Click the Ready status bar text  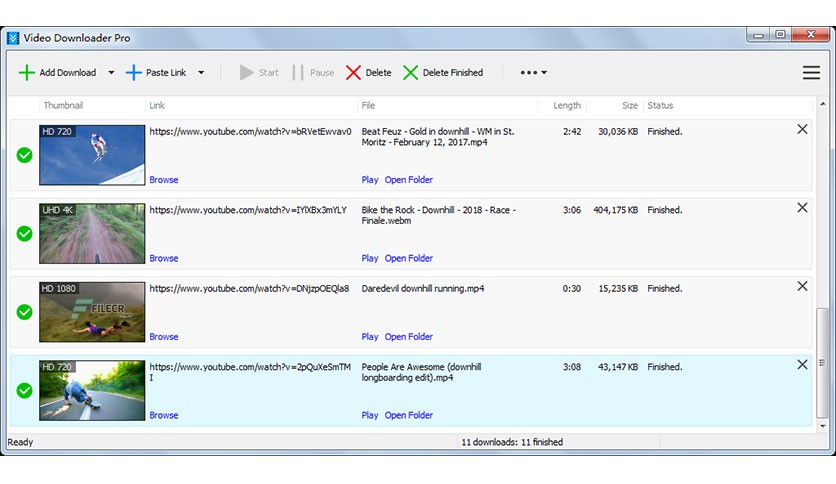pos(20,442)
